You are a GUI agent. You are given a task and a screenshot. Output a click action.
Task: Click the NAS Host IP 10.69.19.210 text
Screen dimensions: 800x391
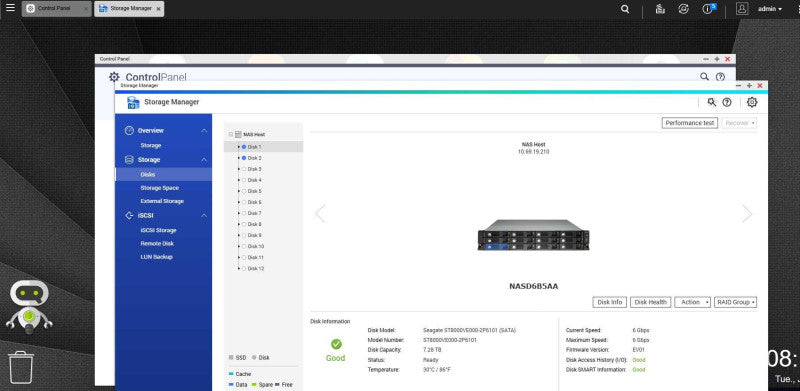[533, 152]
